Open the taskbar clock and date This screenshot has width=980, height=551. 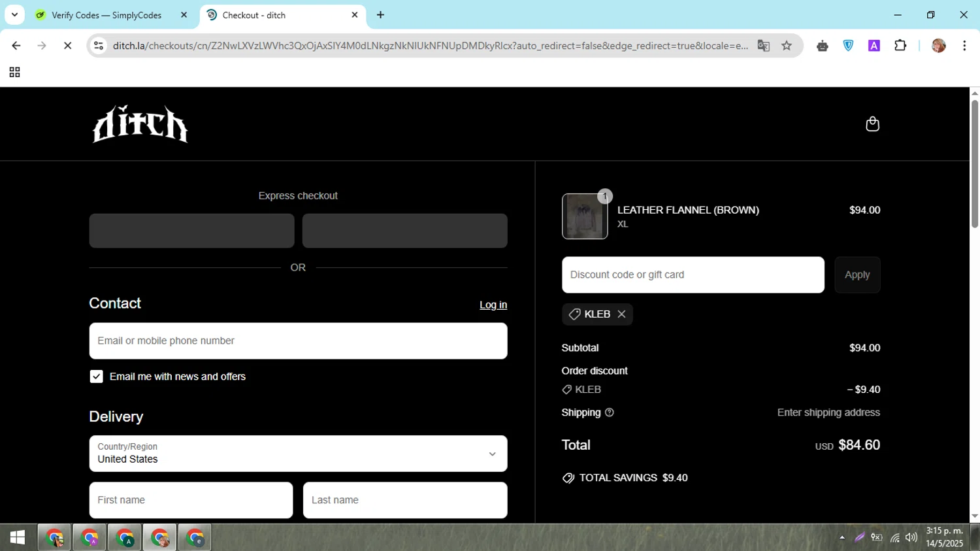click(x=945, y=537)
